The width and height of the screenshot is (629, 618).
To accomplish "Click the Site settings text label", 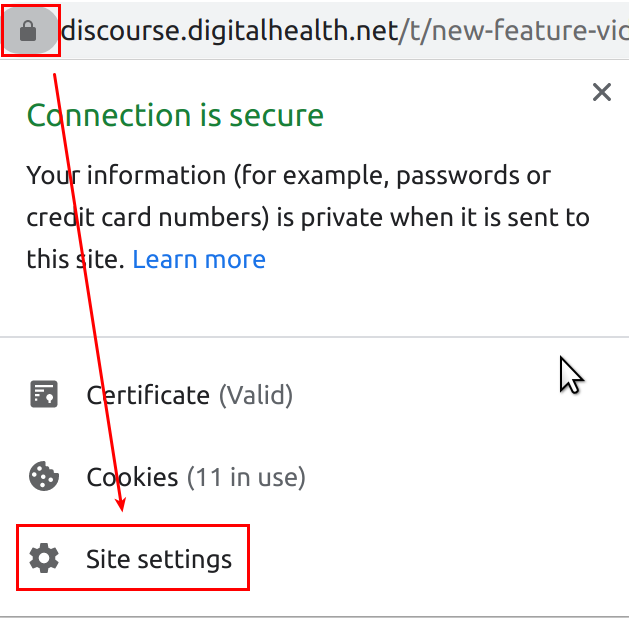I will pos(159,558).
